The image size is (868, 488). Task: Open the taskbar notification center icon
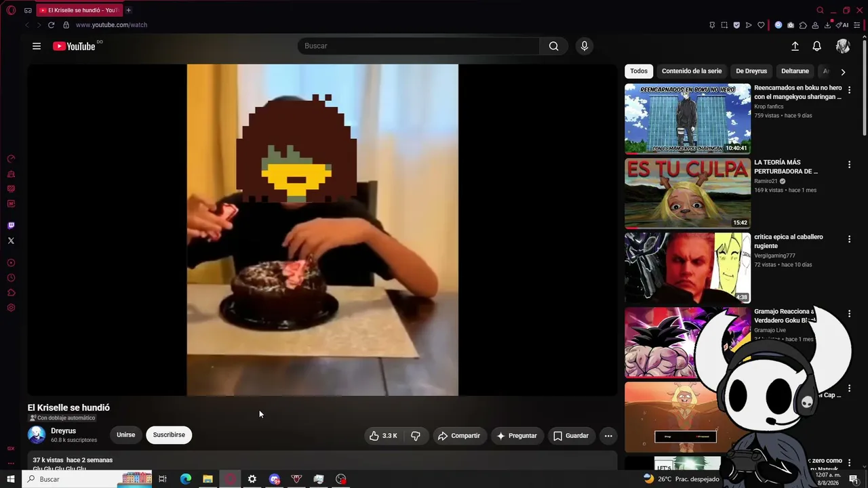pyautogui.click(x=854, y=479)
